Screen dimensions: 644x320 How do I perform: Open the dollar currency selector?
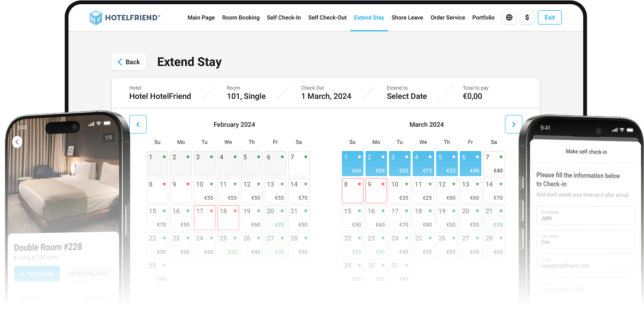(x=527, y=18)
